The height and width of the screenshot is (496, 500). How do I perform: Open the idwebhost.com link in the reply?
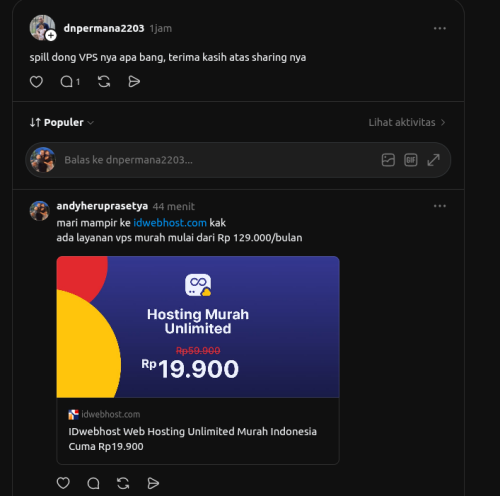pos(170,223)
